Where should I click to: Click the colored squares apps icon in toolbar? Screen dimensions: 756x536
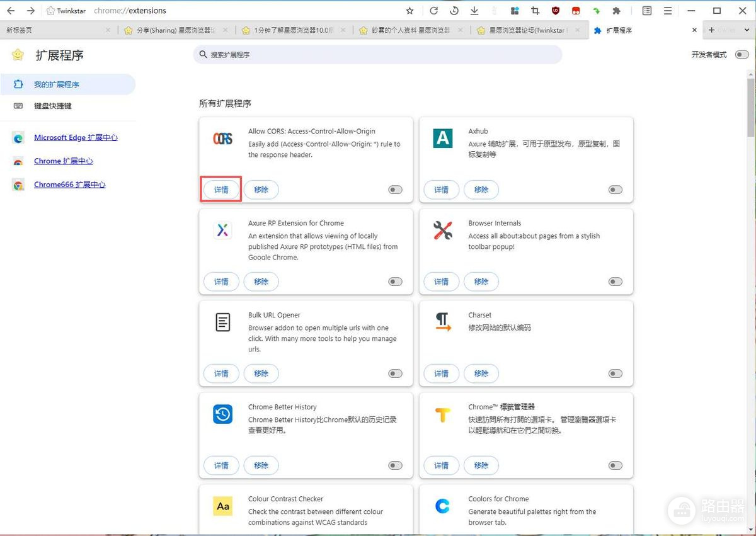[x=515, y=11]
